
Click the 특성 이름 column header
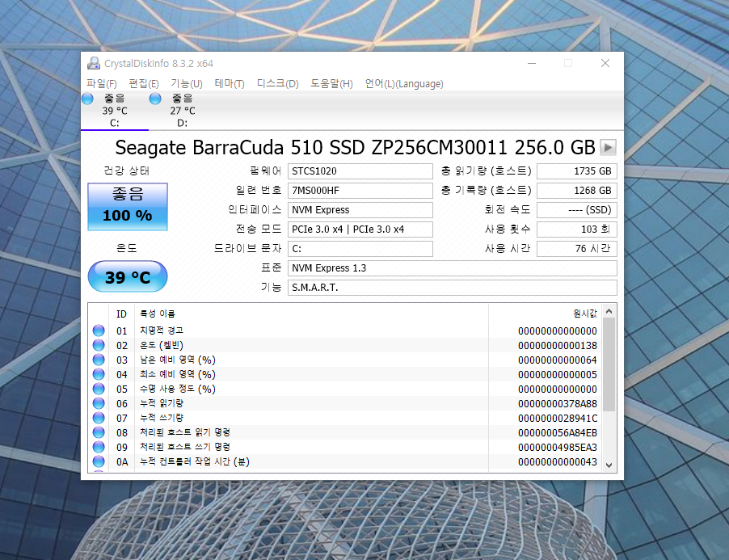311,314
